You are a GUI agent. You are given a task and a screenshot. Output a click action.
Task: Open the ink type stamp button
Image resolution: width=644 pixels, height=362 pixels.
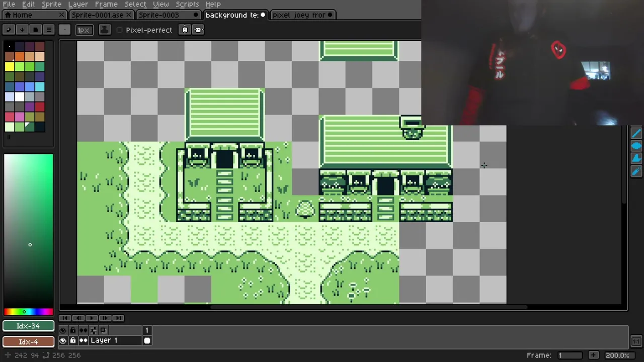(x=105, y=30)
